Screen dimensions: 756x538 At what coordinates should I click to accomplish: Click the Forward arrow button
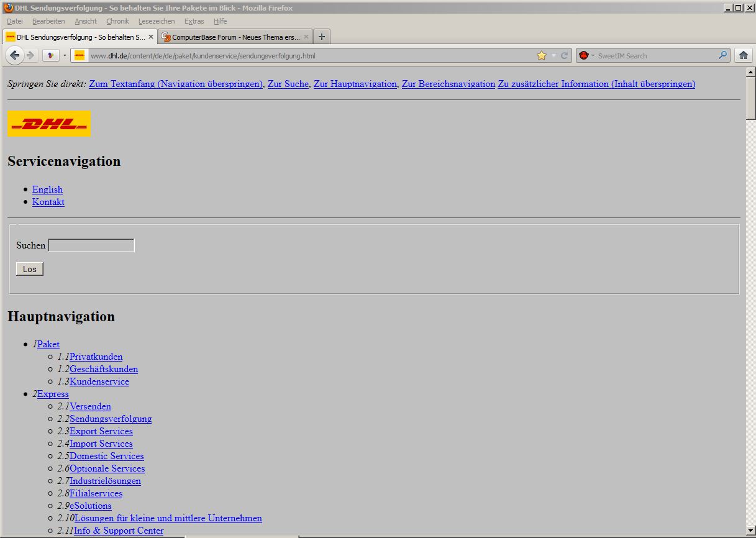pyautogui.click(x=30, y=55)
